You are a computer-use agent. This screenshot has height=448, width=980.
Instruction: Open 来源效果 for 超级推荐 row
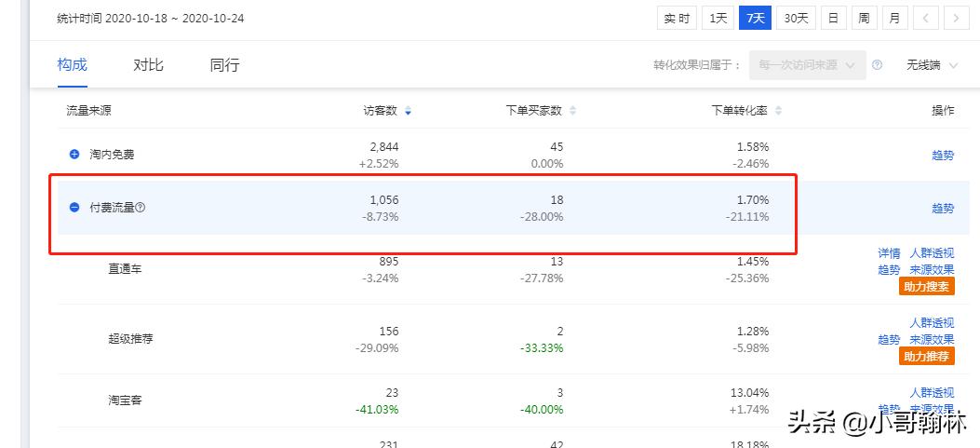(x=932, y=340)
